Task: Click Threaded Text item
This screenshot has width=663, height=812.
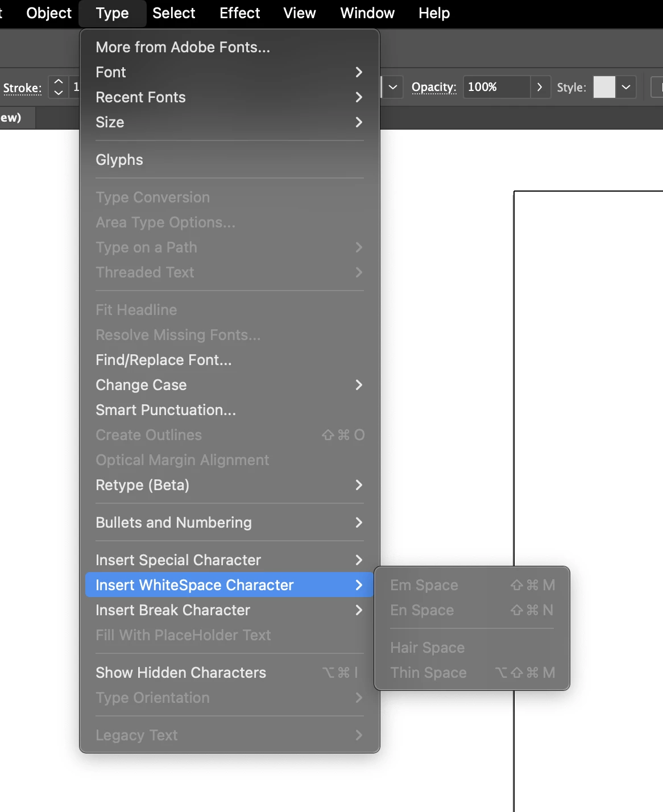Action: (x=229, y=272)
